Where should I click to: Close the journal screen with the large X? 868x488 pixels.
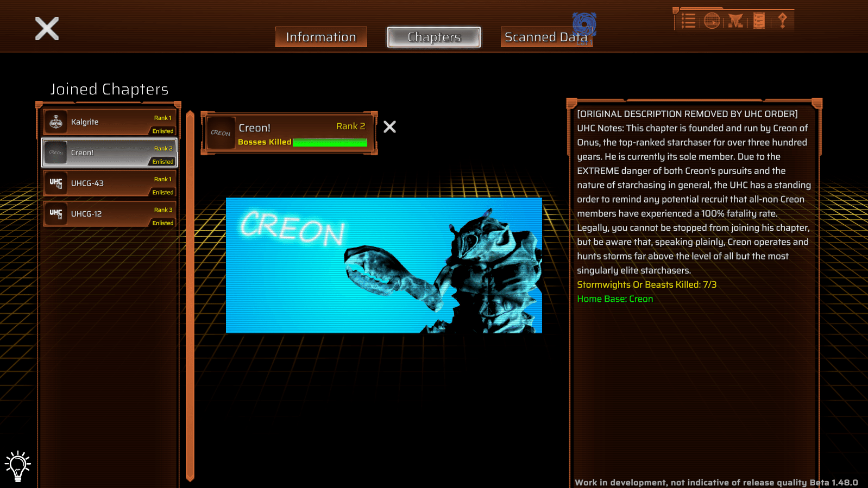[47, 28]
